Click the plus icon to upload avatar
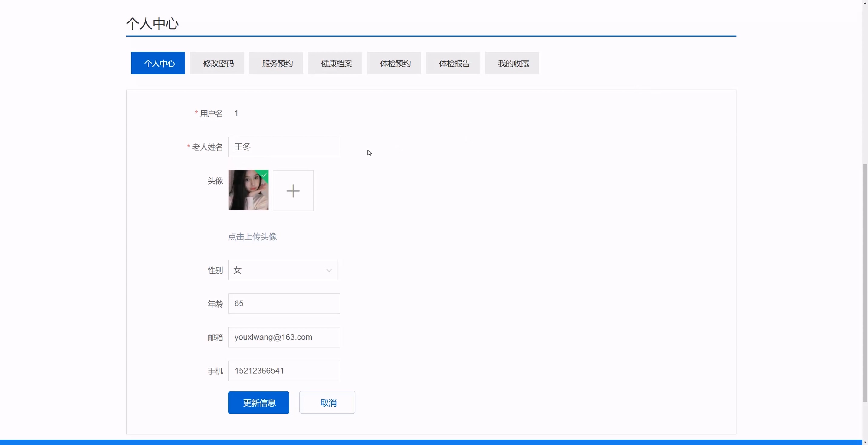The width and height of the screenshot is (868, 445). coord(293,191)
